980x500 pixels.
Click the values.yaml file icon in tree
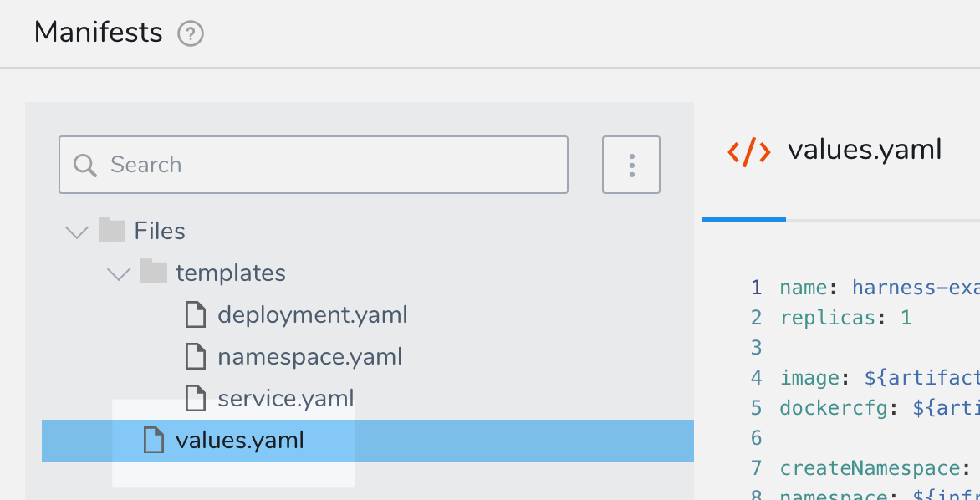[154, 440]
